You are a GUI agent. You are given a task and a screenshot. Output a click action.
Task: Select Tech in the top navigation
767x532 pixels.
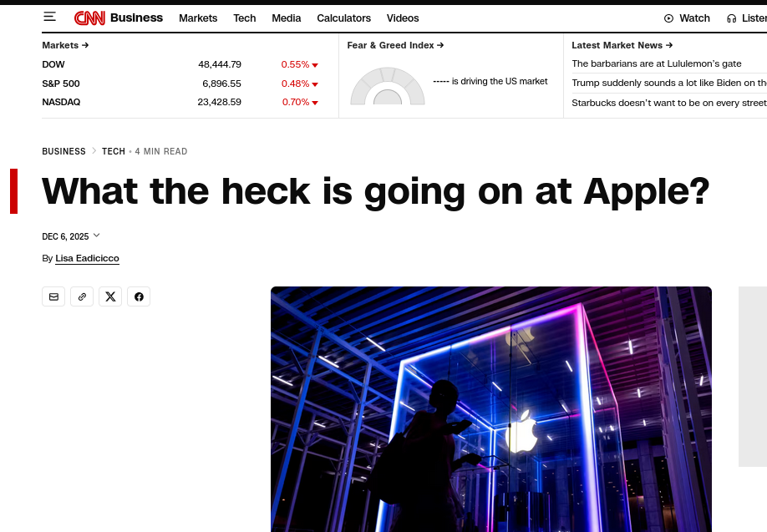click(x=245, y=18)
